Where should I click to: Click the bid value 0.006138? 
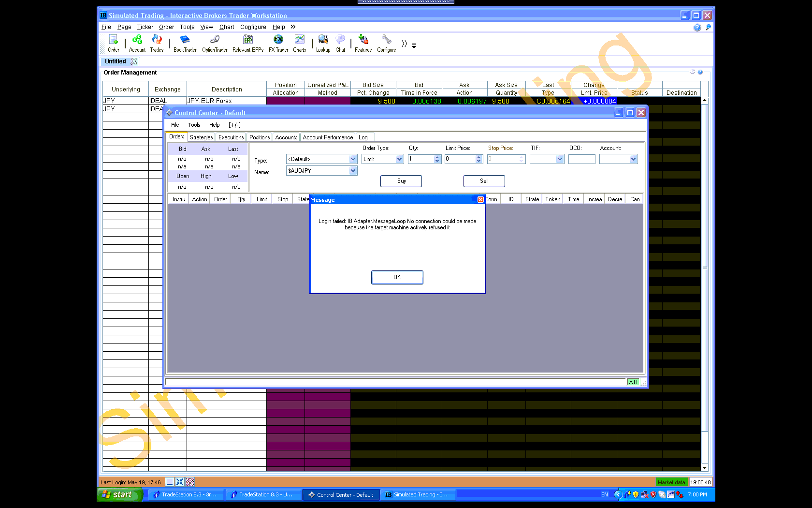426,101
